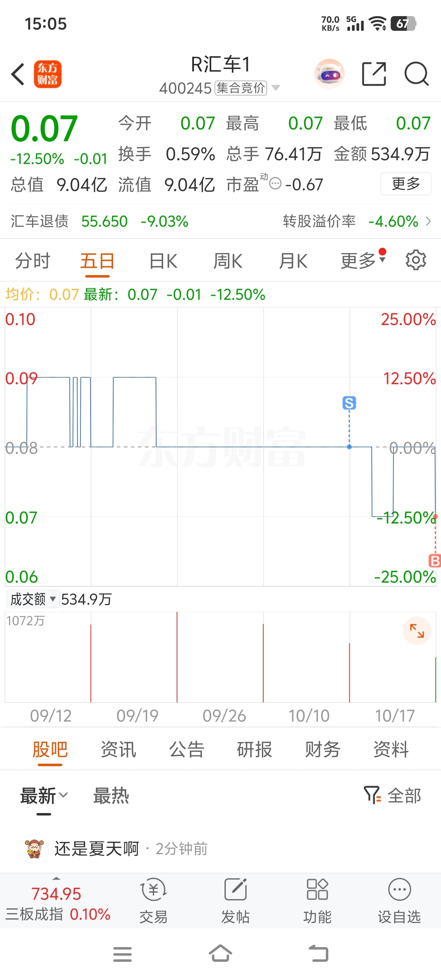Open chart settings gear icon
441x980 pixels.
point(415,261)
